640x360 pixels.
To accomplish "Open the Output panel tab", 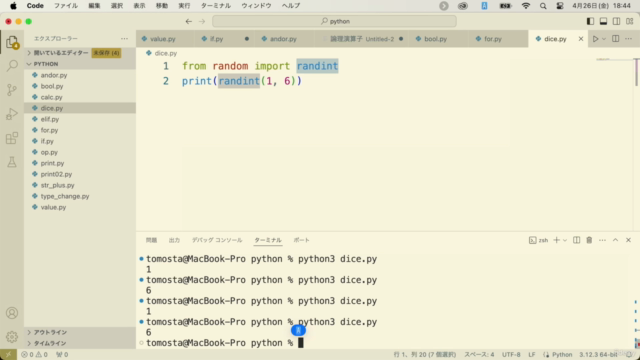I will point(174,240).
